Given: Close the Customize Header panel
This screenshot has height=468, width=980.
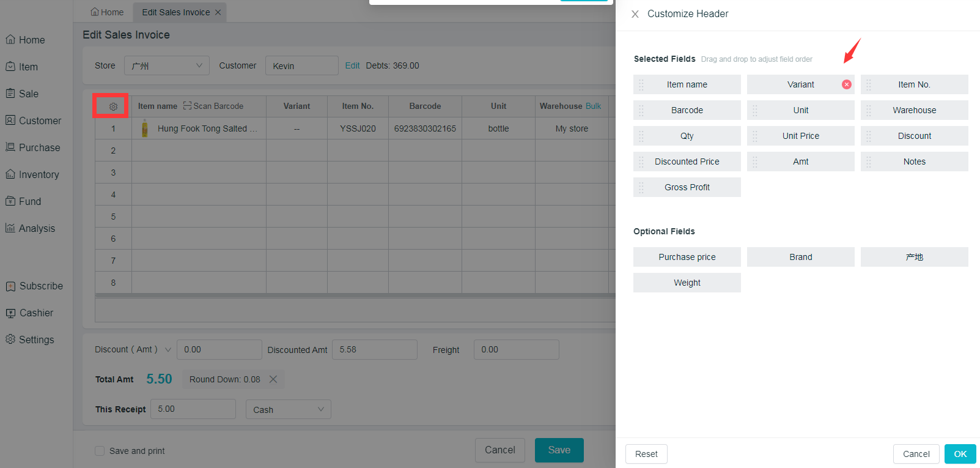Looking at the screenshot, I should (x=635, y=14).
